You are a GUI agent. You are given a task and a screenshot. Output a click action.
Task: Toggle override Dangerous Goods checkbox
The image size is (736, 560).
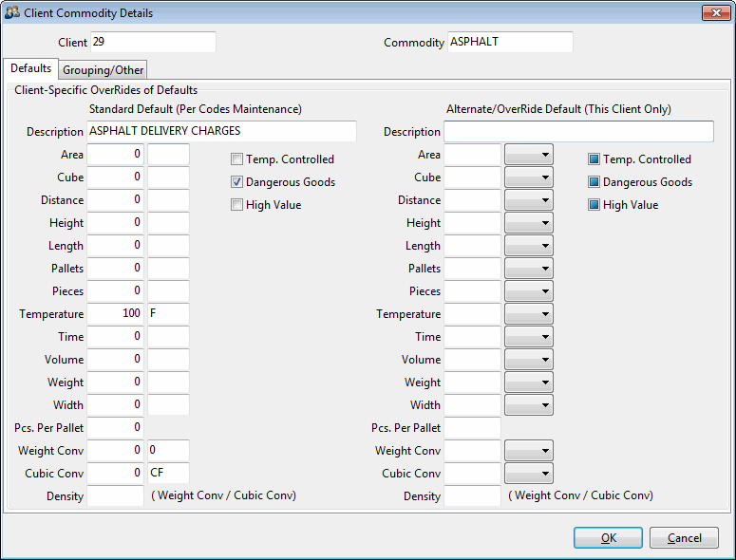(x=594, y=182)
